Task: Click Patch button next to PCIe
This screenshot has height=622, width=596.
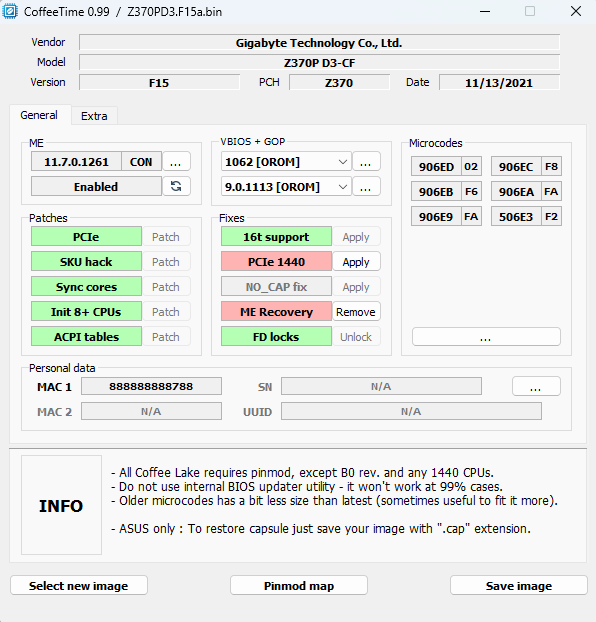Action: pyautogui.click(x=166, y=237)
